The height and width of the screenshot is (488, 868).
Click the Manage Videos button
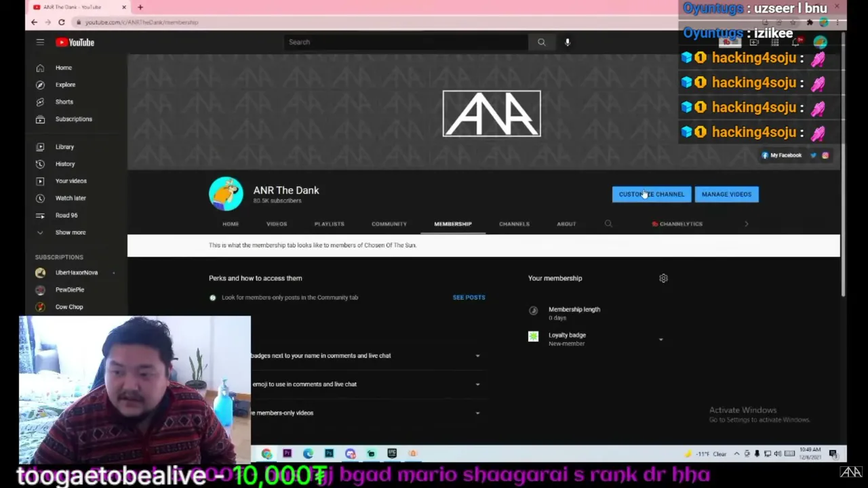(x=726, y=195)
